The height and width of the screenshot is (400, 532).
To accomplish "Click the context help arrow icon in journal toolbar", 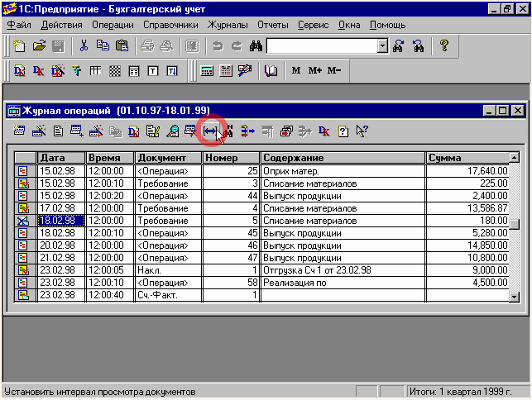I will tap(361, 131).
